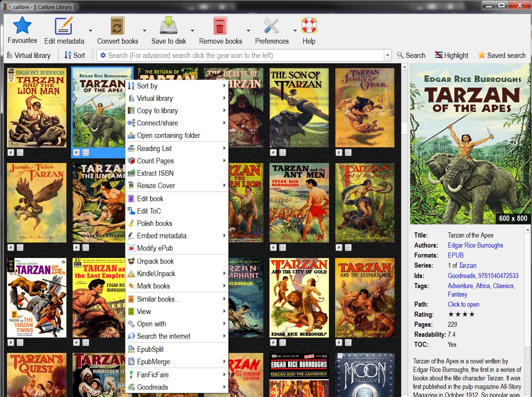Follow the Edgar Rice Burroughs author link
The image size is (532, 397).
tap(475, 245)
